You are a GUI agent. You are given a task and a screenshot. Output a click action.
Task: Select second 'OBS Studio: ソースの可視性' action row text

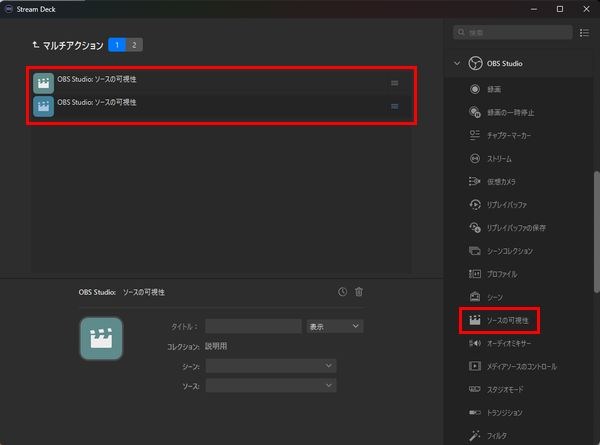(97, 102)
